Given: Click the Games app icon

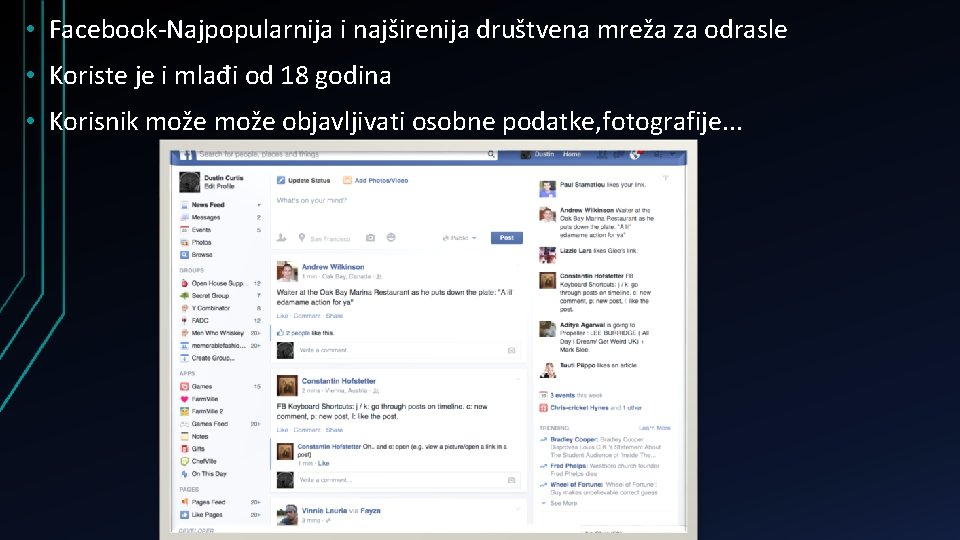Looking at the screenshot, I should 184,386.
